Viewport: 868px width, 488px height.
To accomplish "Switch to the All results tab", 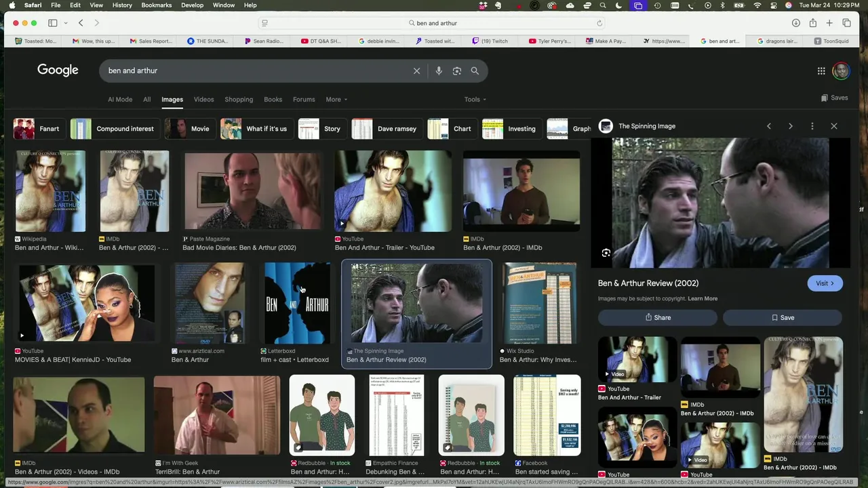I will [146, 100].
